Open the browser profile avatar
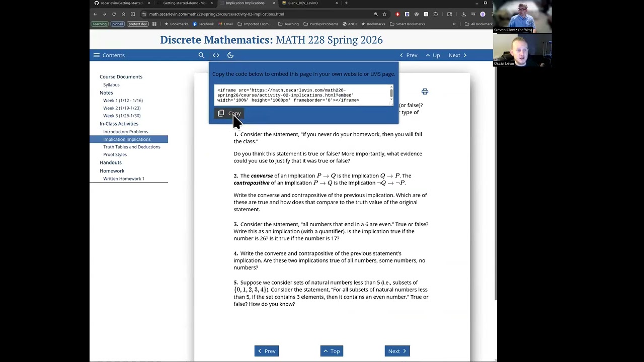 [482, 14]
